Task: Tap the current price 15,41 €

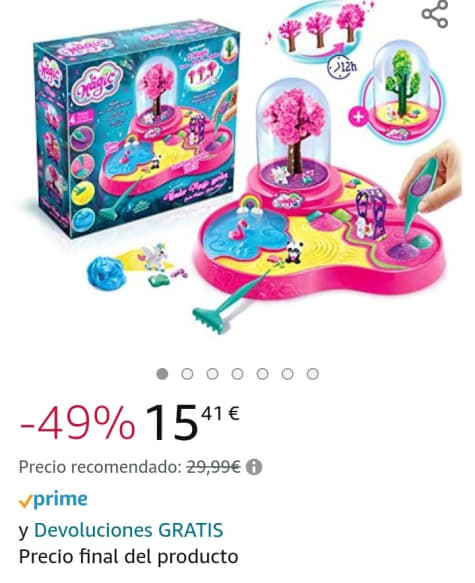Action: pyautogui.click(x=193, y=423)
